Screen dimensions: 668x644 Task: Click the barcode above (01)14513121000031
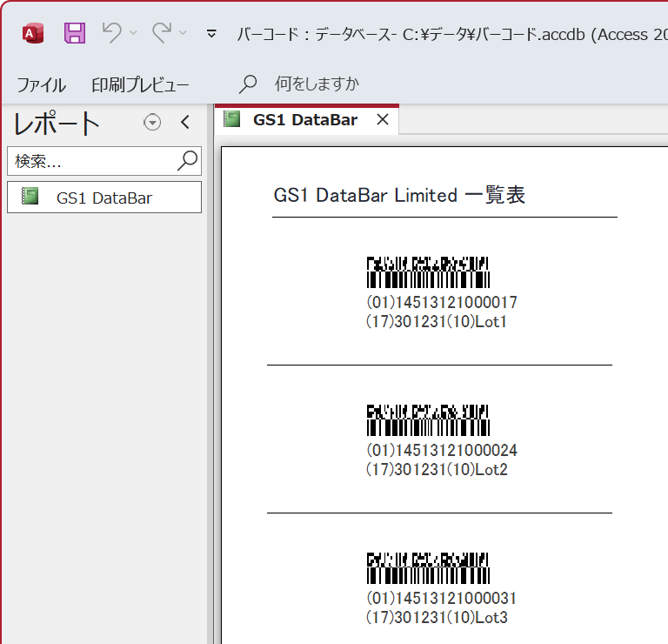[x=428, y=568]
